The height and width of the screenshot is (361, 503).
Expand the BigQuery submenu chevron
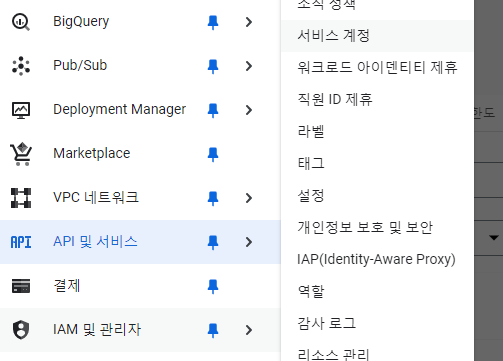[249, 22]
